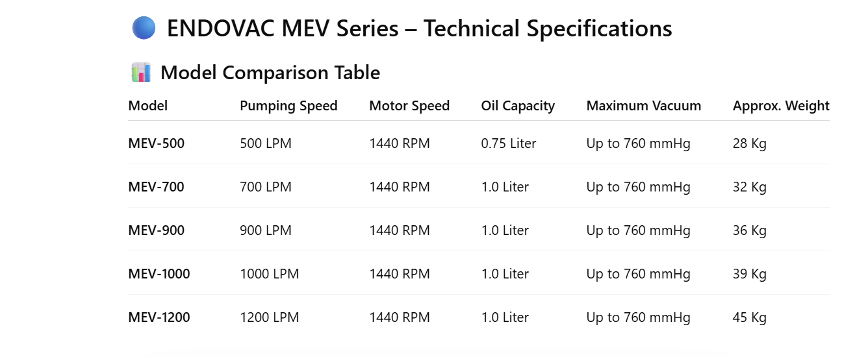Click the bar chart icon
The image size is (868, 357).
[x=141, y=73]
